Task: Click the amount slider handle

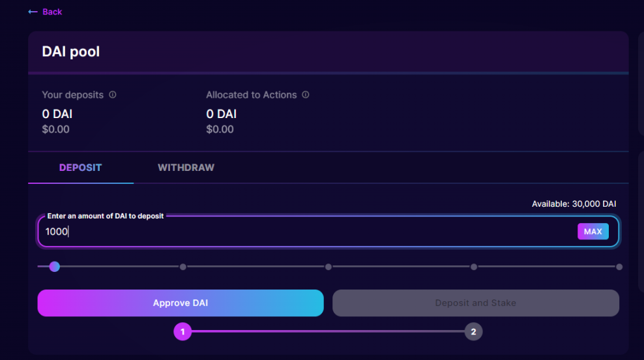Action: (x=55, y=266)
